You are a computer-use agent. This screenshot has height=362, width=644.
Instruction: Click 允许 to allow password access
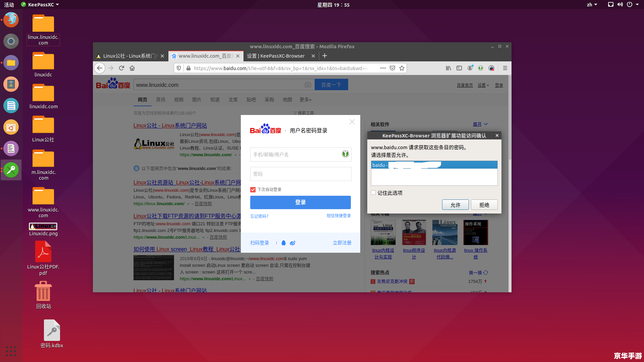pyautogui.click(x=455, y=205)
